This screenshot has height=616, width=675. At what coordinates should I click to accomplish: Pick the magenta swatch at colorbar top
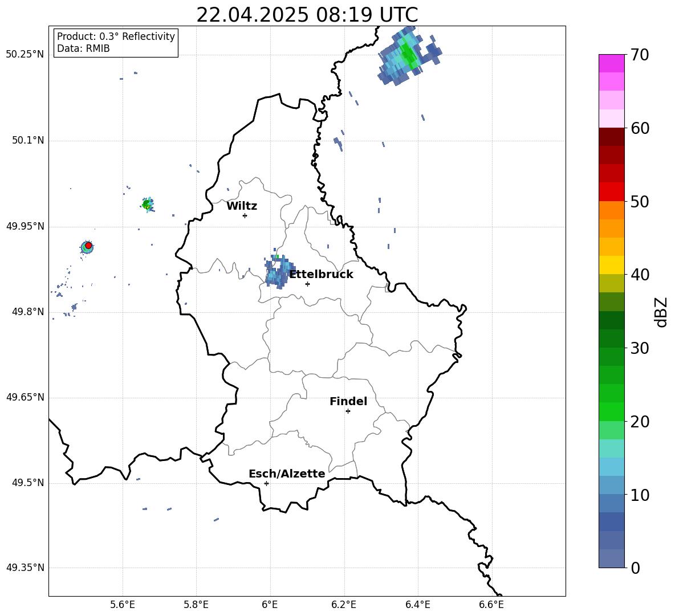tap(612, 63)
